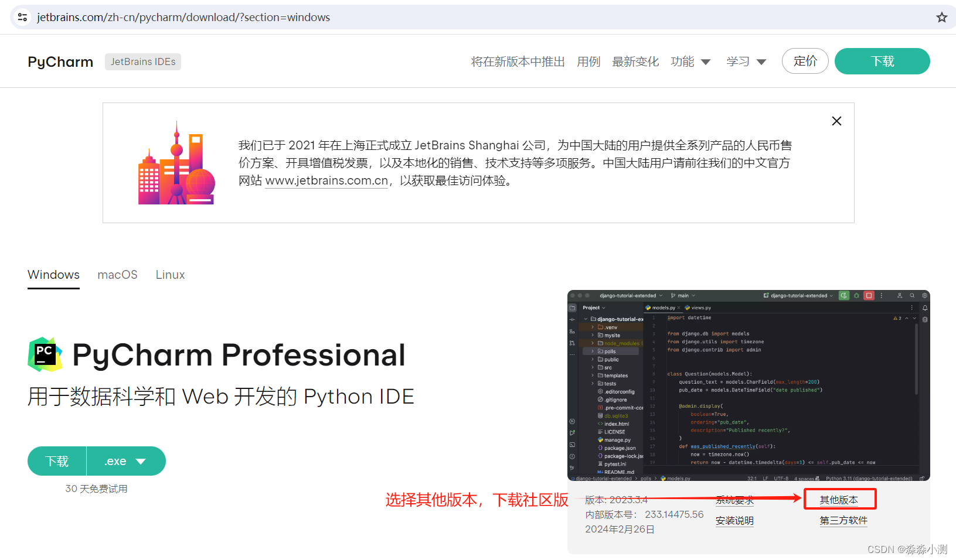The height and width of the screenshot is (560, 956).
Task: Click the PyCharm logo icon beside the product name
Action: tap(44, 354)
